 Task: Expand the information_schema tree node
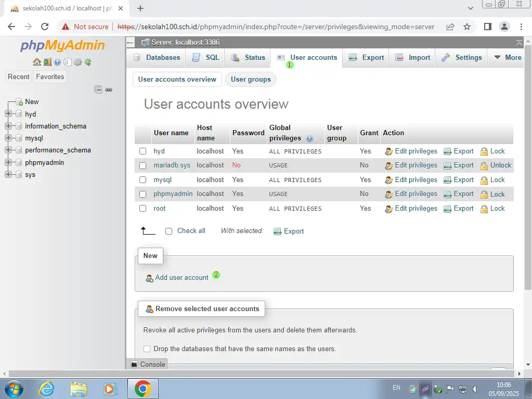(x=8, y=126)
